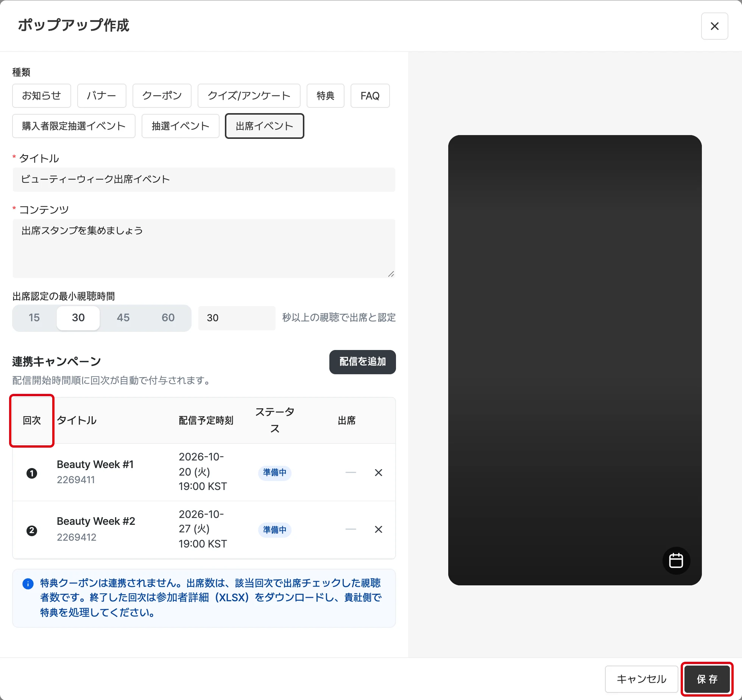This screenshot has width=742, height=700.
Task: Click the 回次 column header
Action: click(x=32, y=420)
